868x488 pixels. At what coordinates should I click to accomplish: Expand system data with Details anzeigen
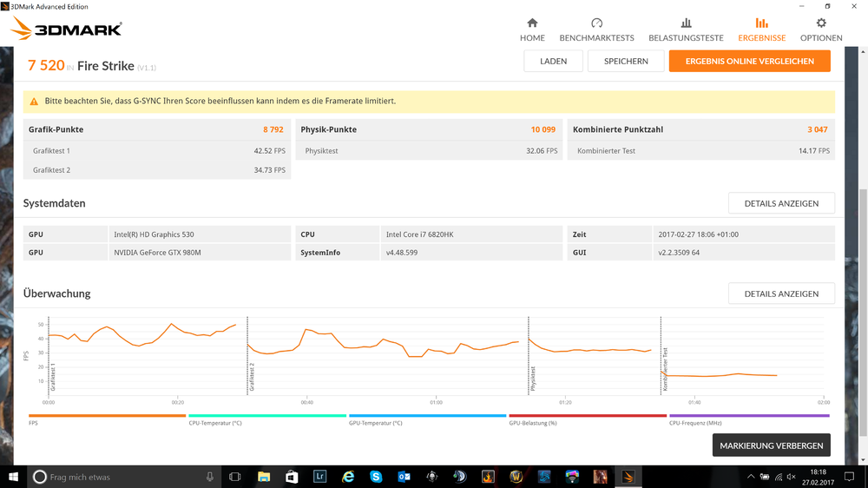point(780,203)
